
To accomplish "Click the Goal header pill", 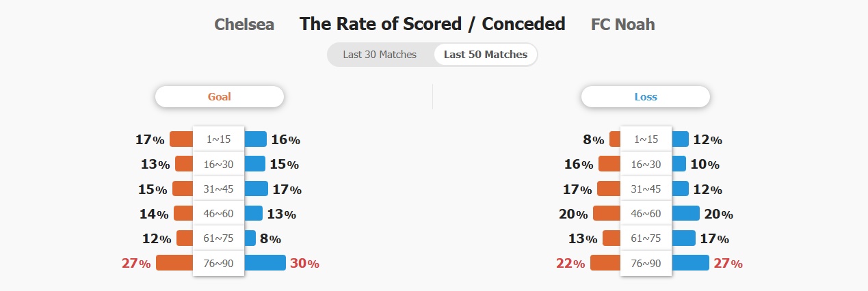I will [220, 97].
